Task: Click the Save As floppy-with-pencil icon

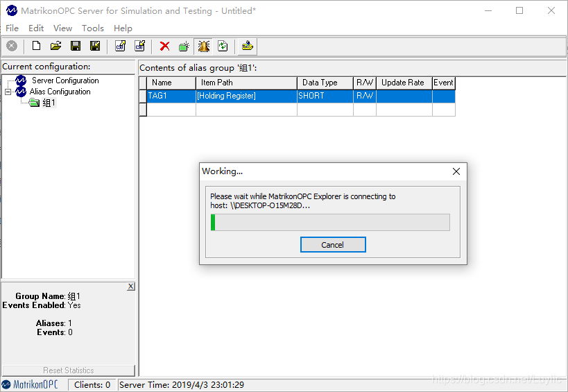Action: (95, 46)
